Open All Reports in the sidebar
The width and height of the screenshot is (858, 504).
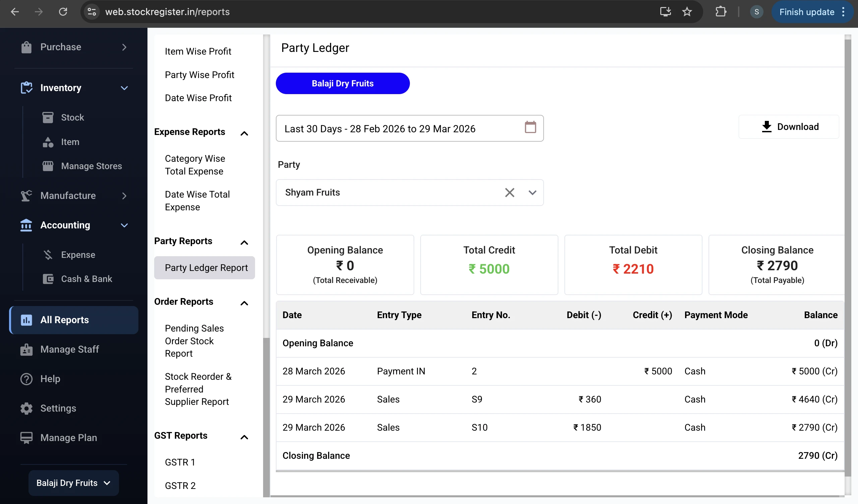[x=64, y=319]
